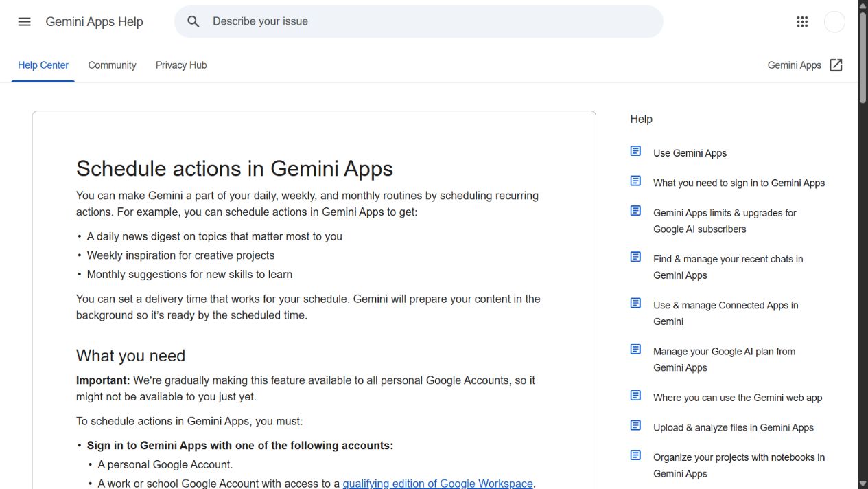The width and height of the screenshot is (868, 489).
Task: Click article icon beside Upload & analyze files
Action: 635,426
